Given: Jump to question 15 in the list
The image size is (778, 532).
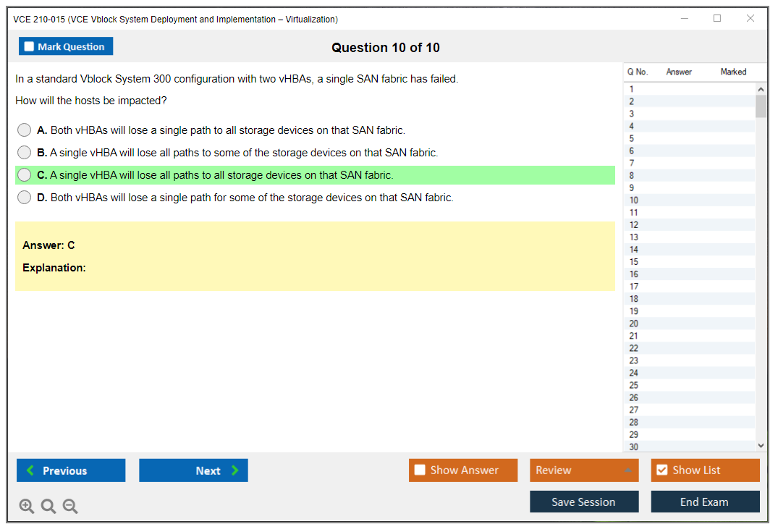Looking at the screenshot, I should [x=634, y=262].
